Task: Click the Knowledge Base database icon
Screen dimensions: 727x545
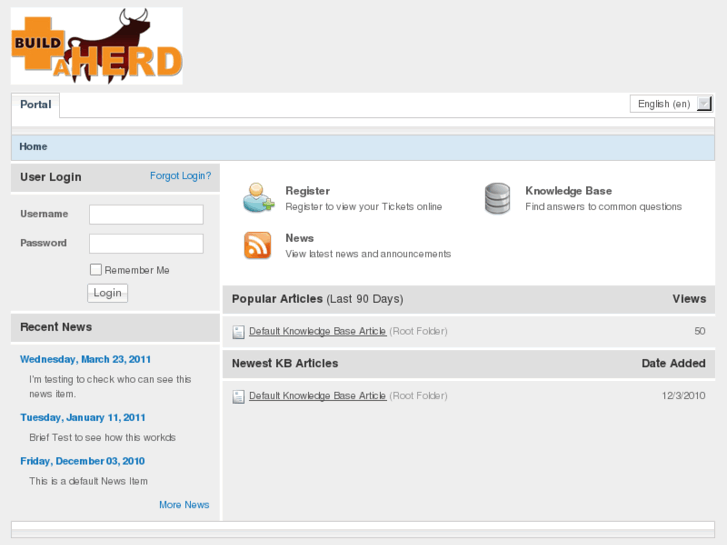Action: [x=497, y=199]
